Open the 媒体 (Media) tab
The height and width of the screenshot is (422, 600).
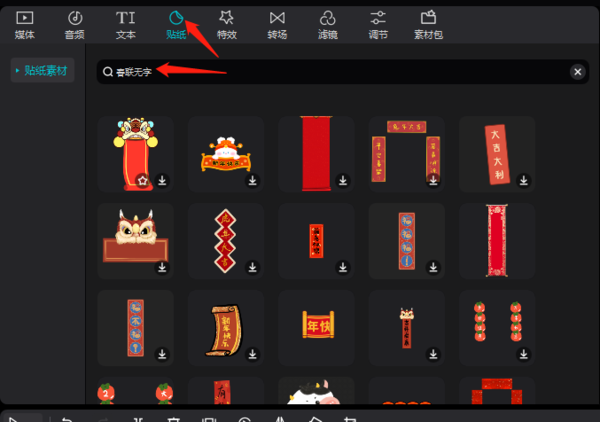tap(24, 24)
